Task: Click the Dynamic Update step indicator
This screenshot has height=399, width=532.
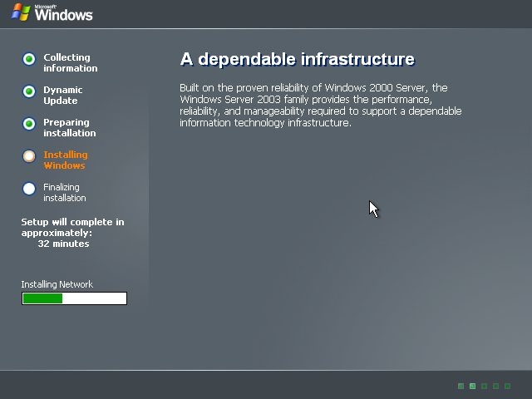Action: click(29, 91)
